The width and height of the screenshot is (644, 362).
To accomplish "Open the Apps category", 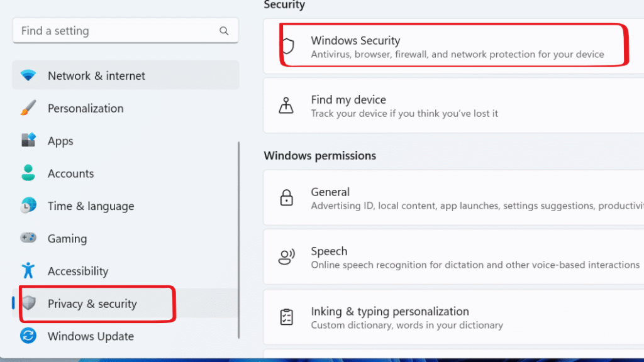I will click(125, 140).
